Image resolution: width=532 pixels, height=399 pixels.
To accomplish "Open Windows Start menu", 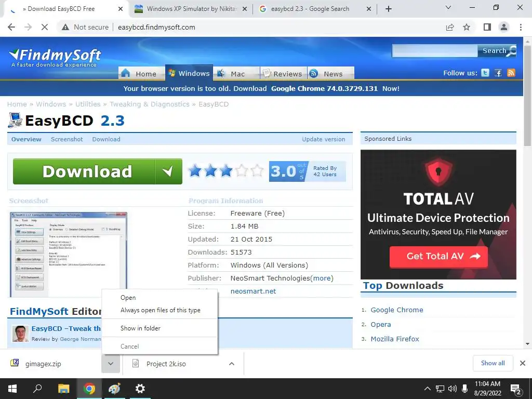I will [x=12, y=389].
